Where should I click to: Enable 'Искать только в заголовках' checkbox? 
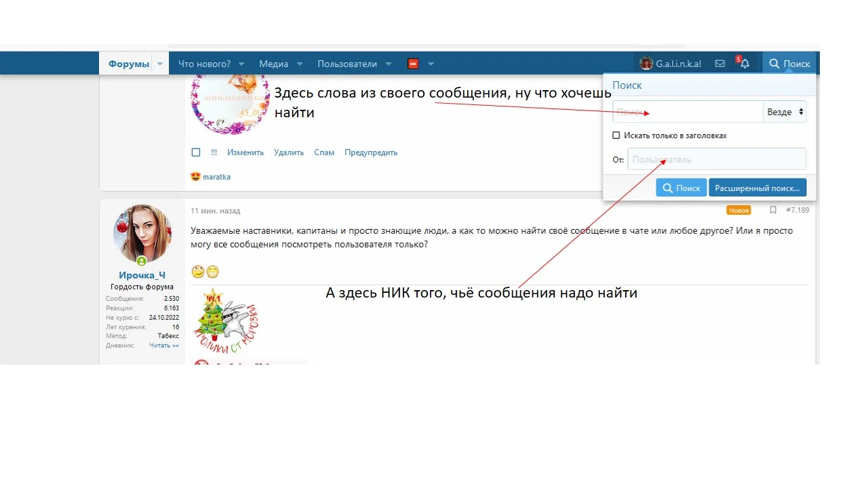pyautogui.click(x=616, y=135)
